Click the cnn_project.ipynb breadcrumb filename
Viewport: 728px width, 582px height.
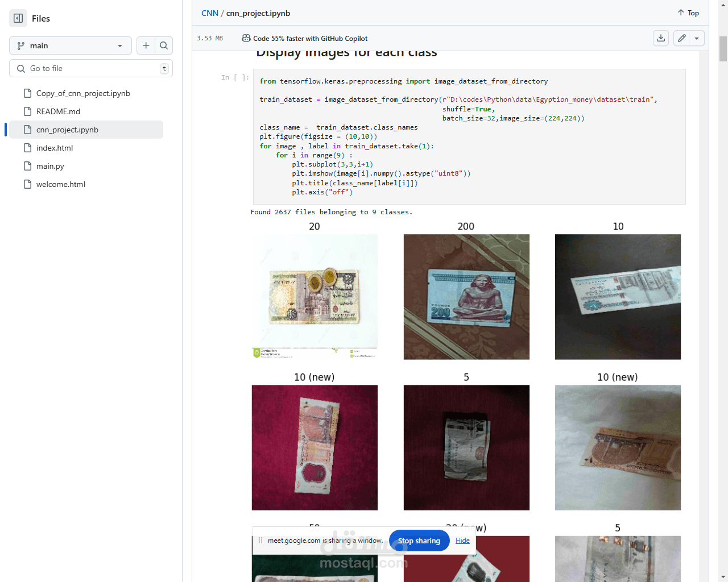[x=258, y=13]
